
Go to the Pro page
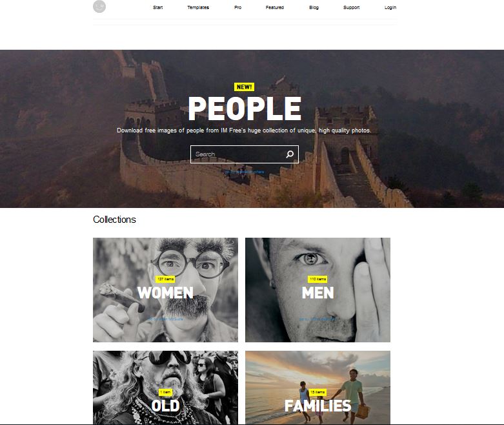[x=238, y=7]
